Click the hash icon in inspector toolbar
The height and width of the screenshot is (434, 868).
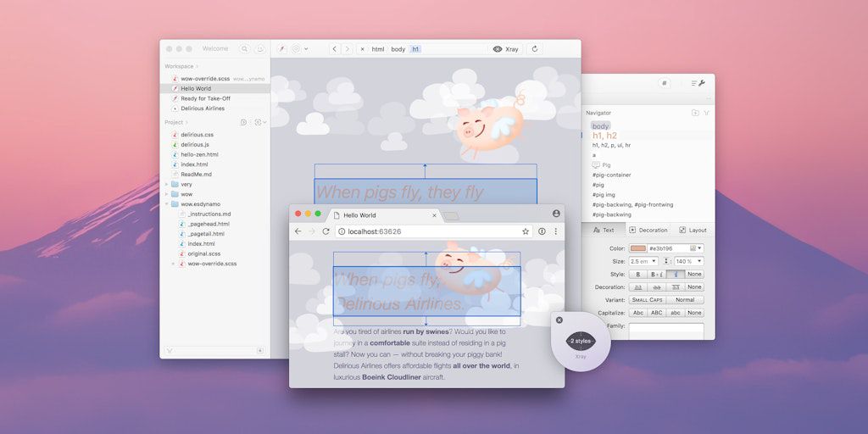pos(665,83)
